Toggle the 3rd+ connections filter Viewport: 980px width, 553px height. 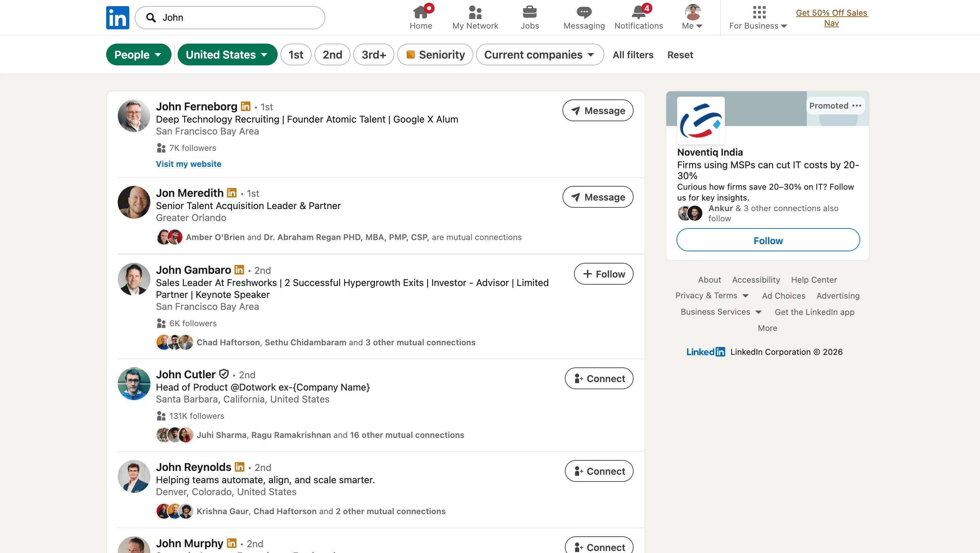374,54
